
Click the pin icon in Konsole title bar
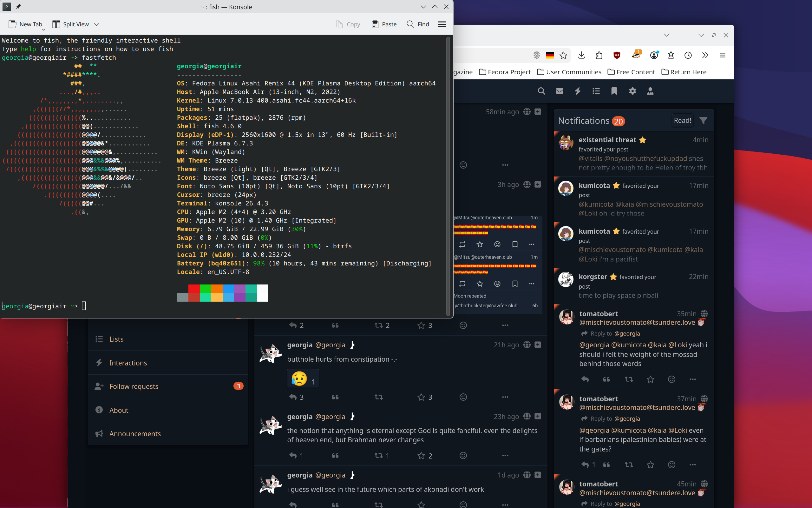[18, 7]
